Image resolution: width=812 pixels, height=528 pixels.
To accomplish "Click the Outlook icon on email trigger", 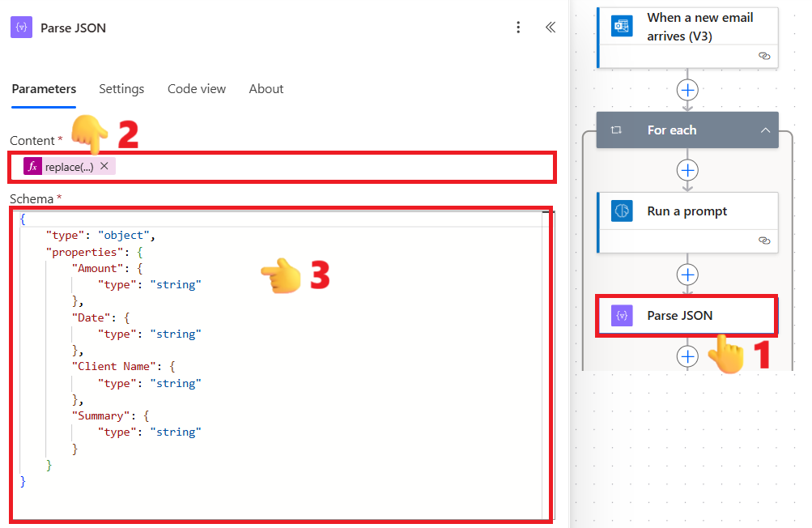I will pos(622,26).
